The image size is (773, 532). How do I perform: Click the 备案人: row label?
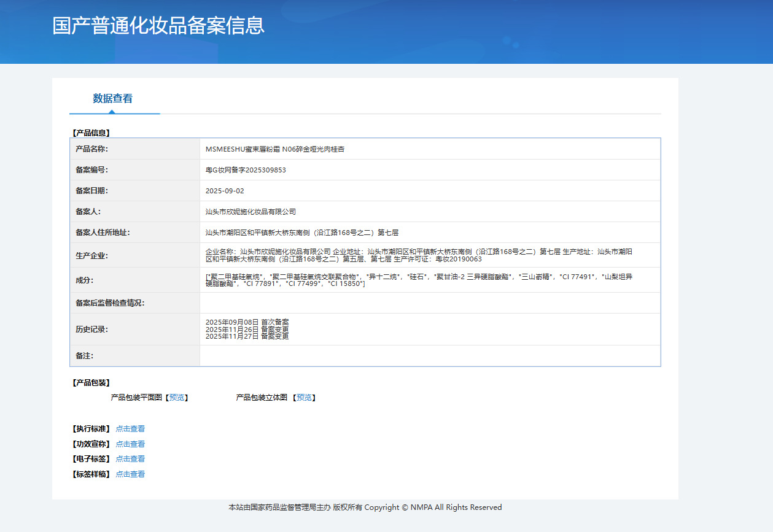click(88, 212)
